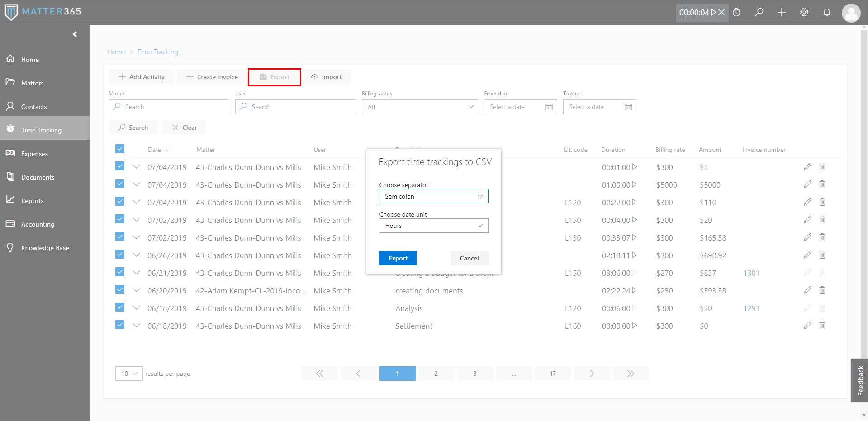Viewport: 868px width, 421px height.
Task: Open the Choose separator Semicolon dropdown
Action: pos(433,196)
